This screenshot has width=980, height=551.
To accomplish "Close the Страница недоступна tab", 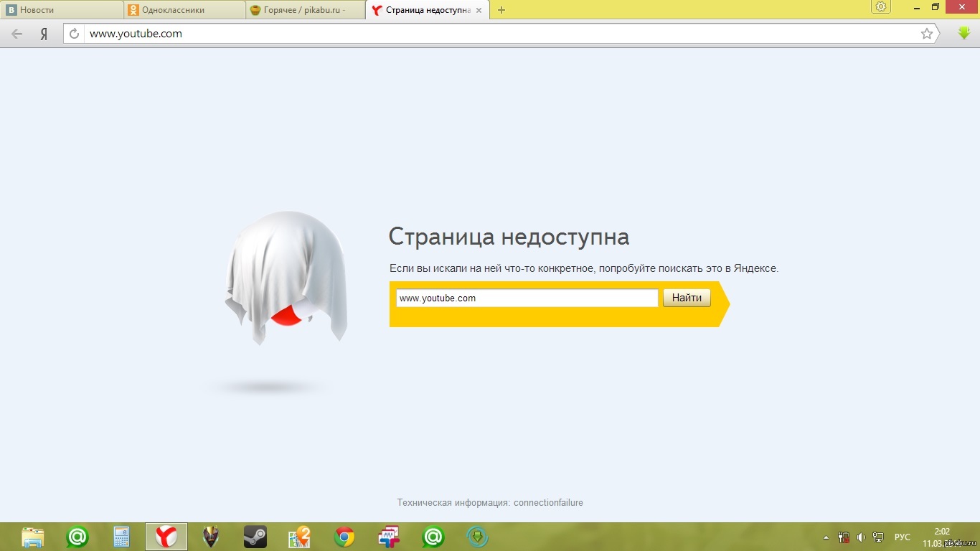I will point(479,10).
